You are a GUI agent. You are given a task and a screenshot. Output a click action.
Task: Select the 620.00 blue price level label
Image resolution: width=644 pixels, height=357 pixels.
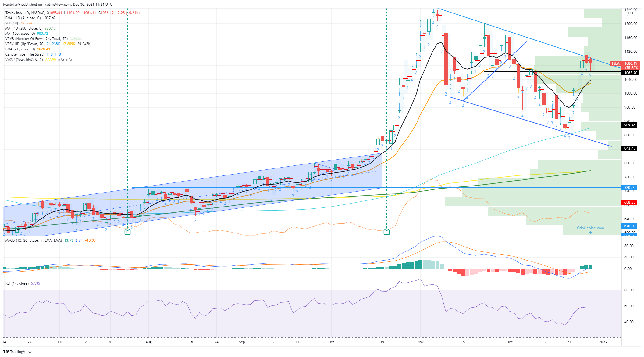(630, 226)
